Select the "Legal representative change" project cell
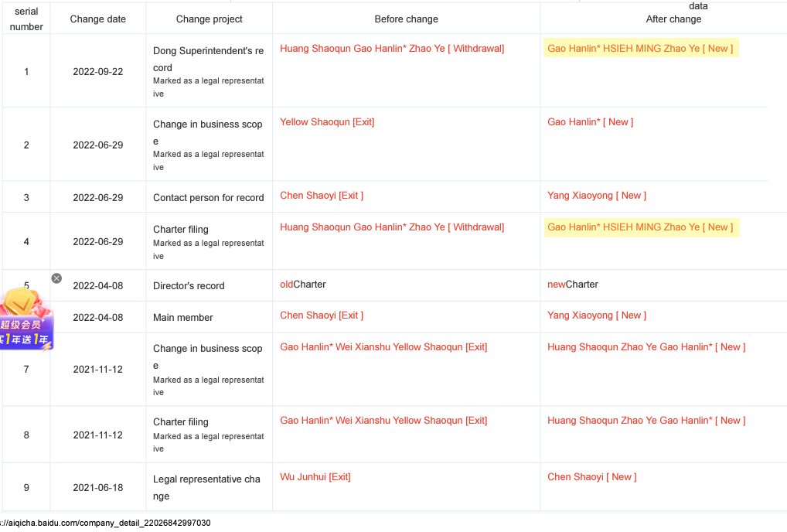The width and height of the screenshot is (787, 532). pos(206,487)
